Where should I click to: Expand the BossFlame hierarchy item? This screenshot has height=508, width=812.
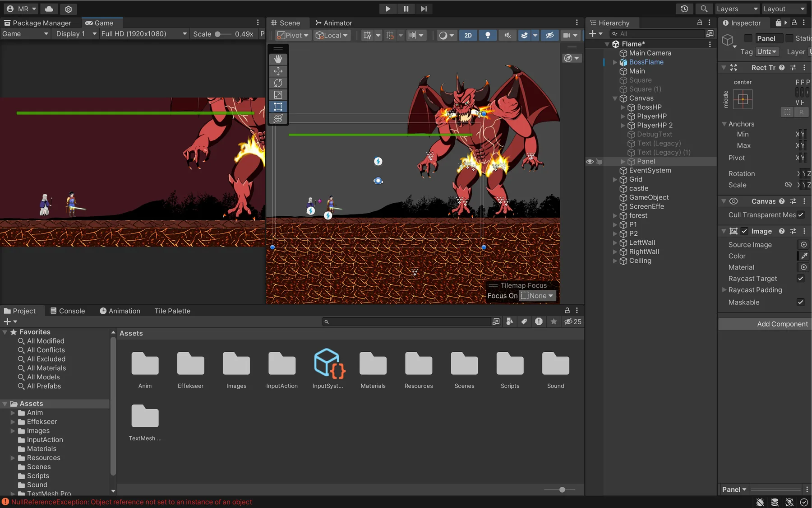point(615,62)
